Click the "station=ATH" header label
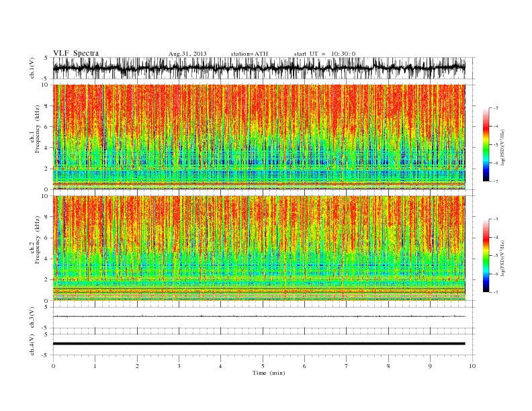 pyautogui.click(x=249, y=54)
